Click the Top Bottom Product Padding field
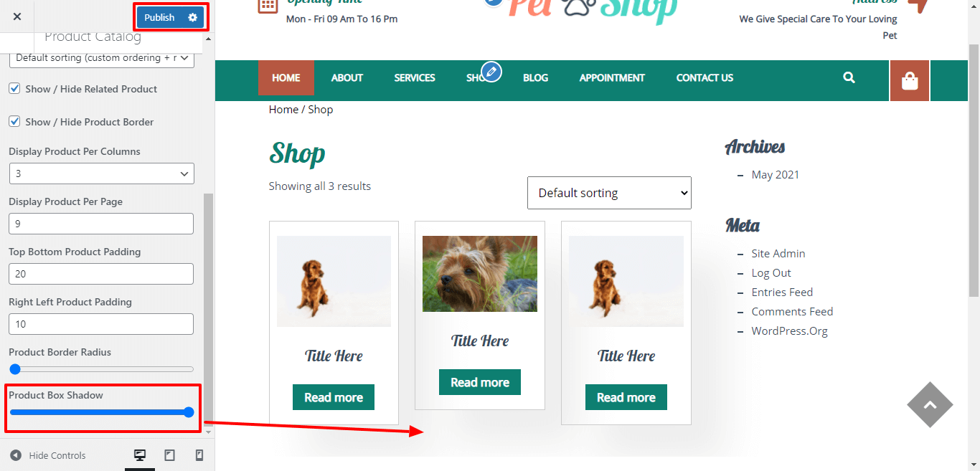 (101, 274)
